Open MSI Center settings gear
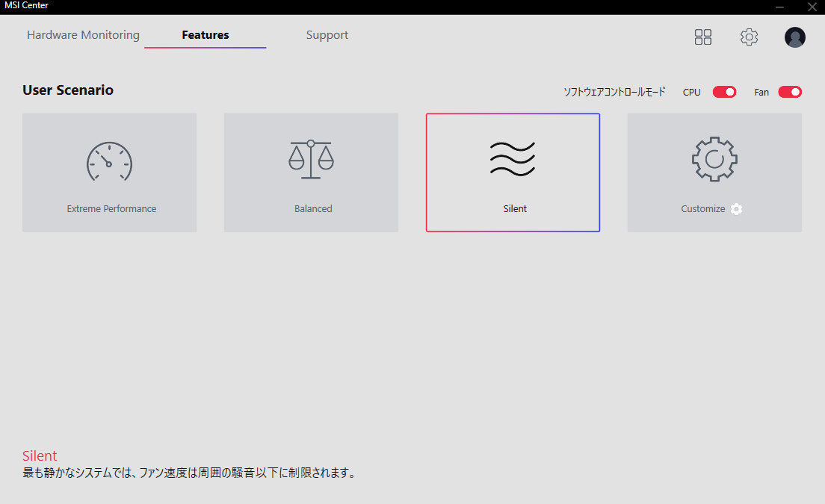Screen dimensions: 825x504 (749, 37)
